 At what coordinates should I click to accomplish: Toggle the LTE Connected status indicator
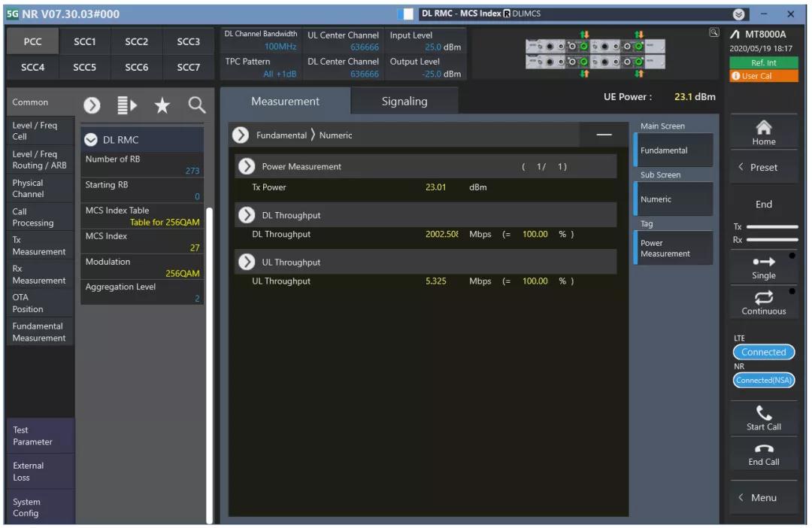coord(763,352)
